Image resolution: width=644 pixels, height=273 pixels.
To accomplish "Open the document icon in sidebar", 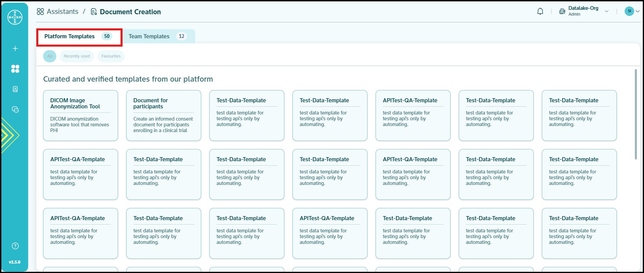I will [15, 89].
